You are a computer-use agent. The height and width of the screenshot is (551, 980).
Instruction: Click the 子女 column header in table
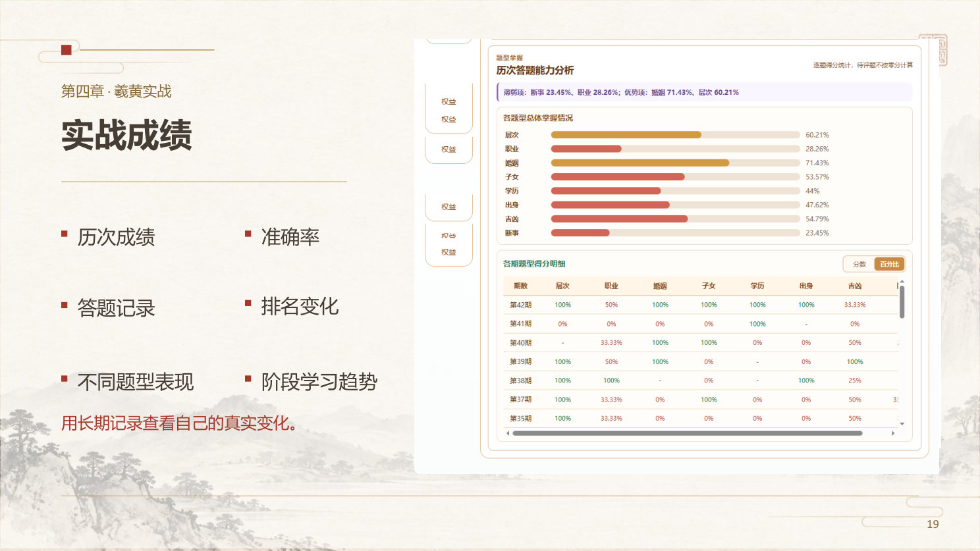pos(709,286)
